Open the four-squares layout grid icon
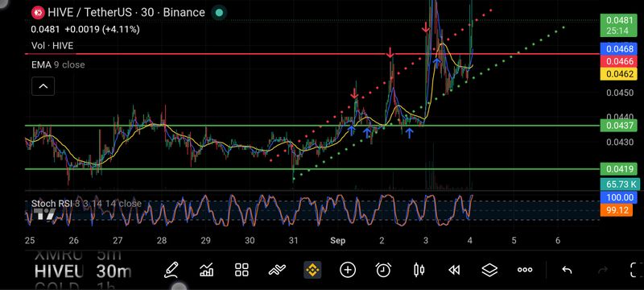The height and width of the screenshot is (290, 644). (242, 270)
